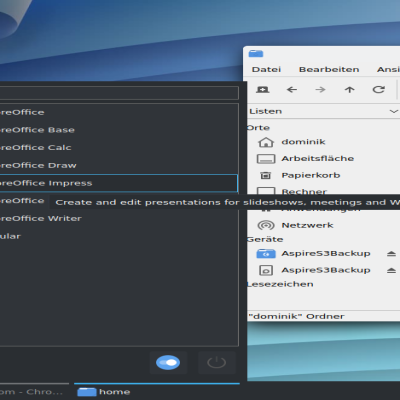Open the second AspireS3Backup device

pos(326,270)
